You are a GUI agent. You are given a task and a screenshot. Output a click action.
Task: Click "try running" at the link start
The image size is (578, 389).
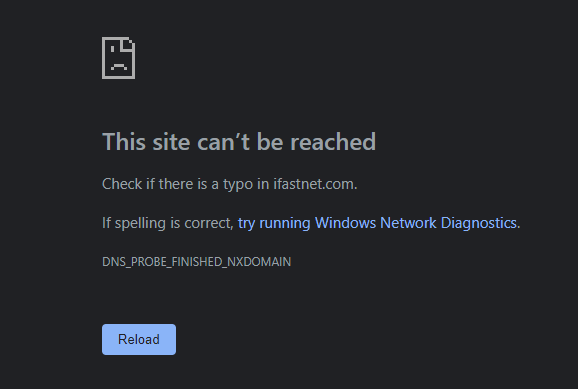point(274,223)
